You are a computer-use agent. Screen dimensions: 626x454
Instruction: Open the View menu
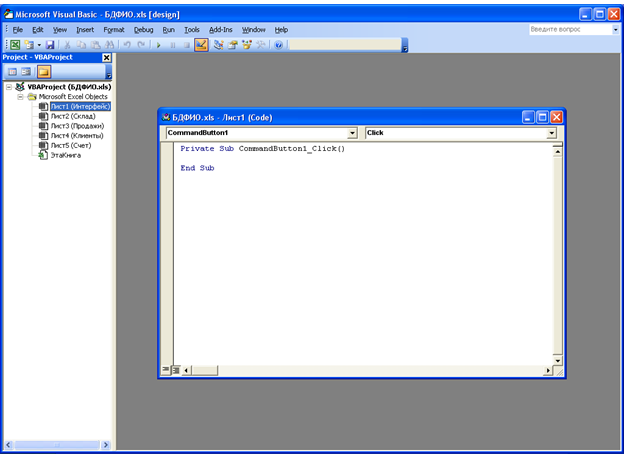tap(60, 30)
